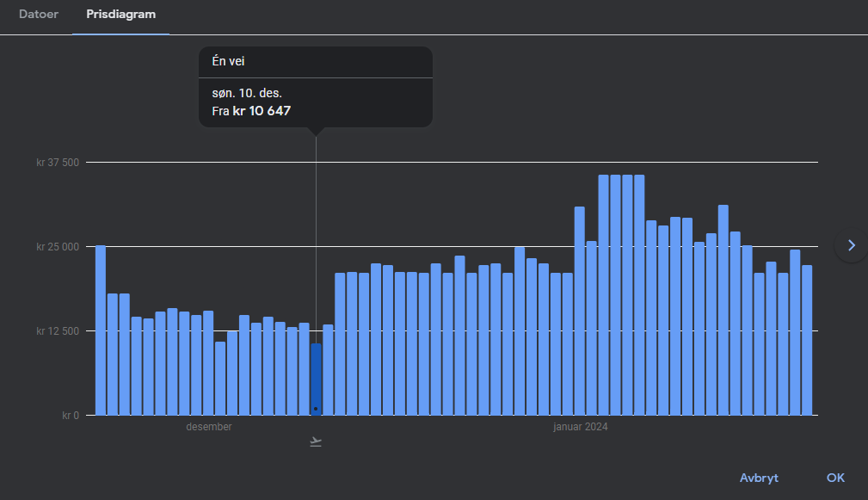Image resolution: width=868 pixels, height=500 pixels.
Task: Click the 'kr 37 500' axis label
Action: click(58, 163)
